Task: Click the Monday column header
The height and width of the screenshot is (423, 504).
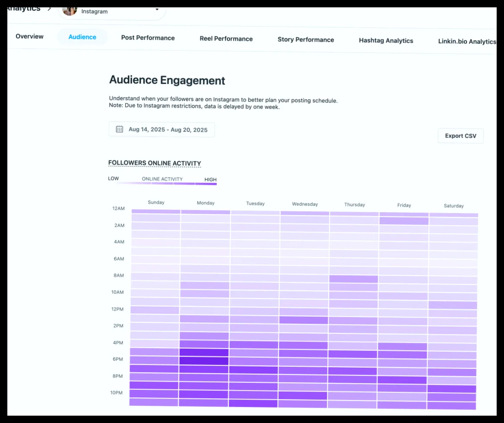Action: (x=206, y=203)
